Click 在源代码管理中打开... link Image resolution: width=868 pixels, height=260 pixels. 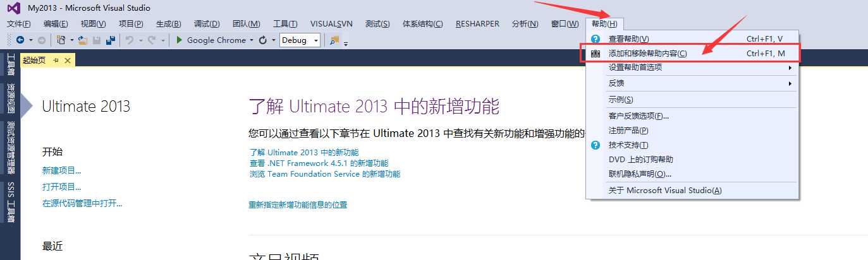click(x=82, y=203)
